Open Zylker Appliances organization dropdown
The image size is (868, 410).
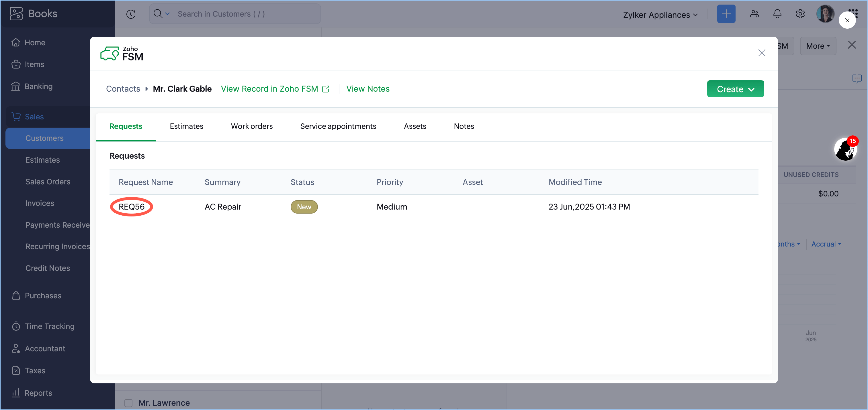tap(660, 15)
